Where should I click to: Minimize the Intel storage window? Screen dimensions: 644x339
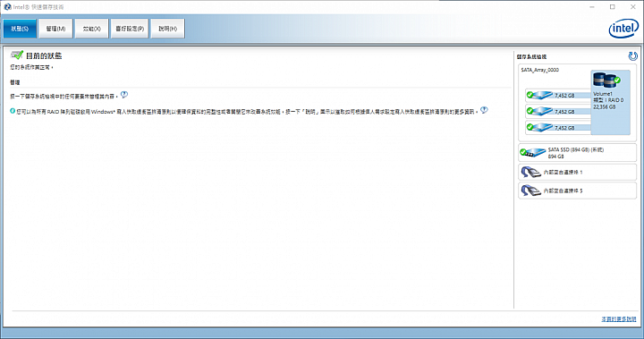click(x=592, y=7)
